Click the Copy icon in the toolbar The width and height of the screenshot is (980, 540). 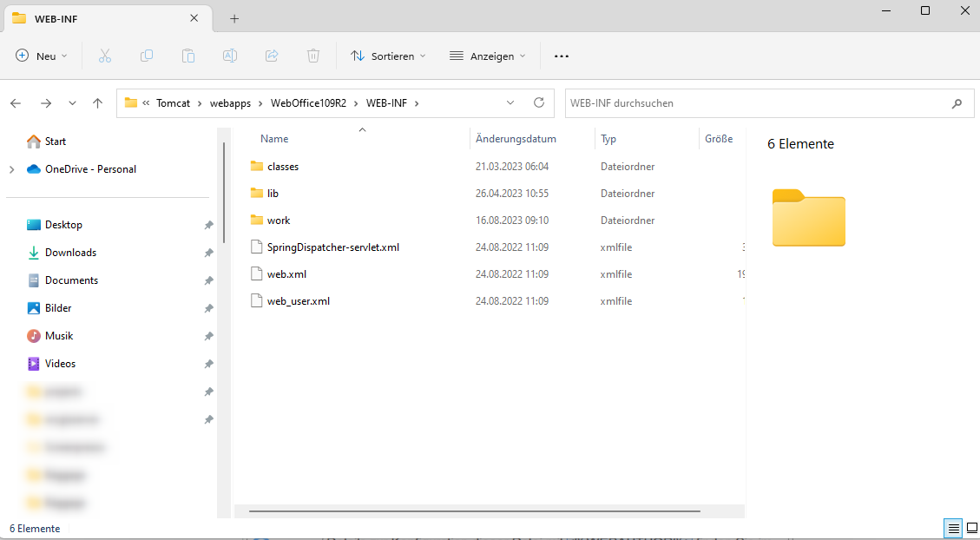pyautogui.click(x=147, y=55)
